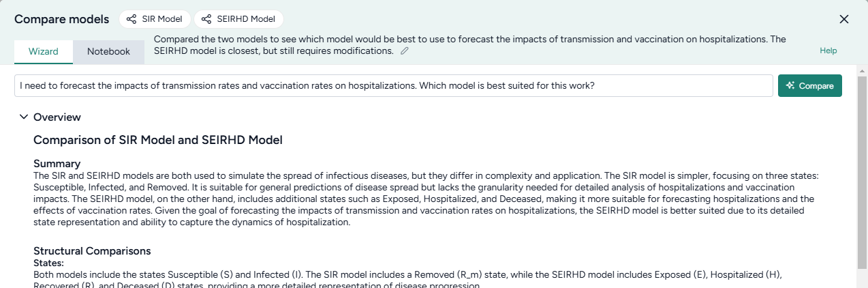This screenshot has height=288, width=868.
Task: Select the SIR Model chip label
Action: (x=162, y=19)
